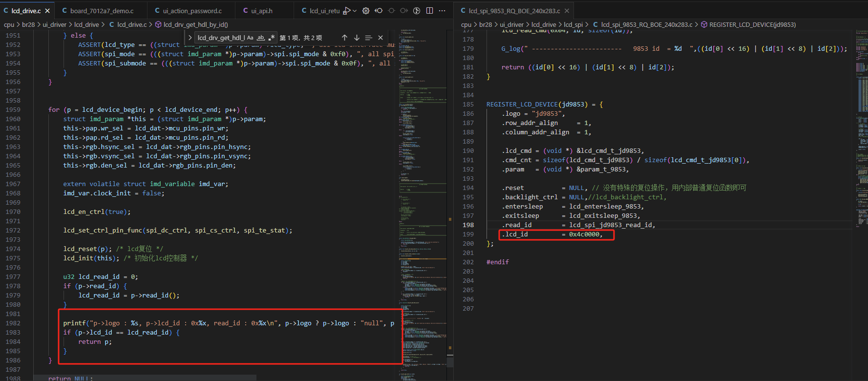This screenshot has height=381, width=868.
Task: Switch to the board_7012a7_demo.c tab
Action: tap(102, 11)
